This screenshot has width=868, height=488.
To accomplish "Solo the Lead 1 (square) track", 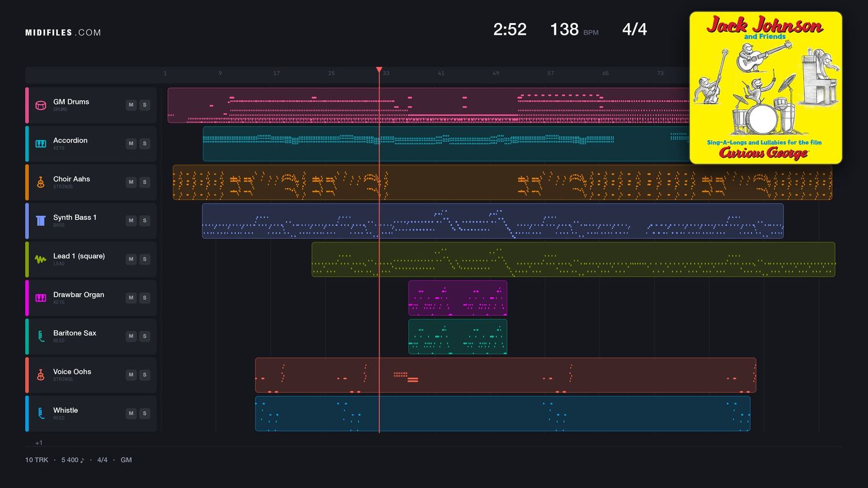I will point(145,259).
